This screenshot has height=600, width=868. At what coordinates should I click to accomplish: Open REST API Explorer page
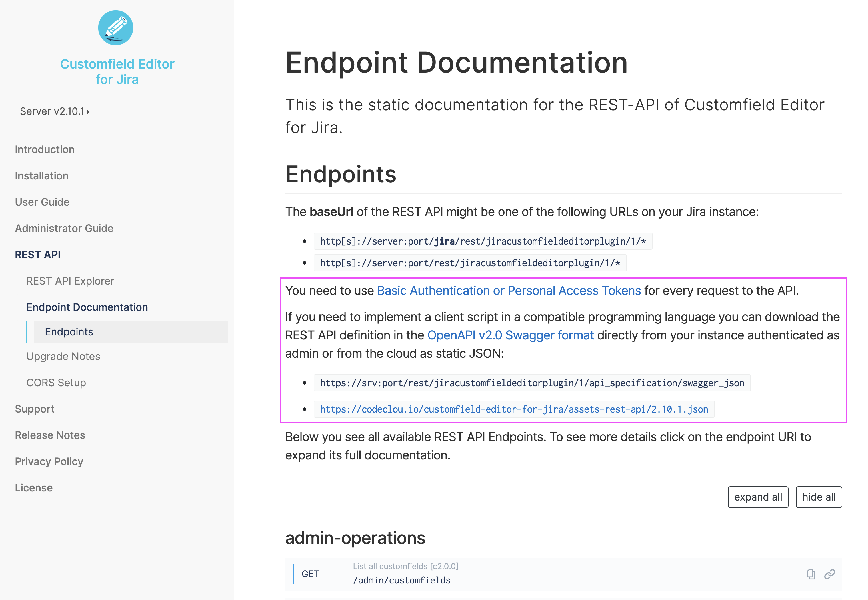point(70,281)
